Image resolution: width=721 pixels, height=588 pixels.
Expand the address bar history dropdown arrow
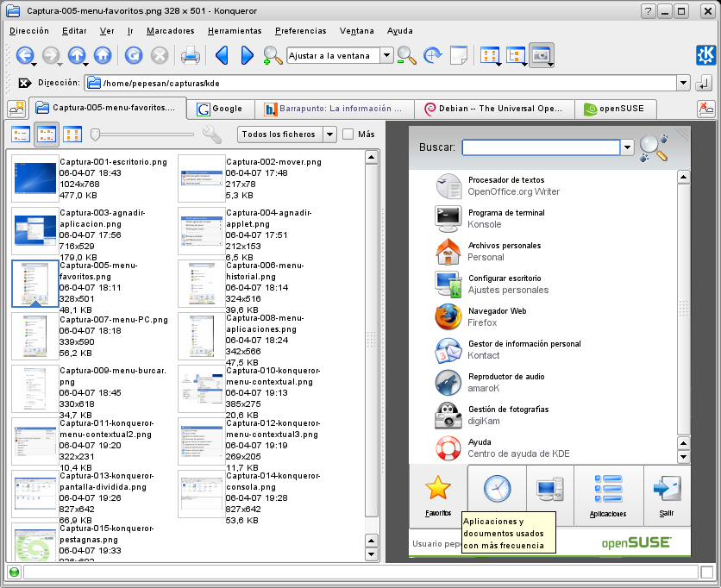coord(683,84)
